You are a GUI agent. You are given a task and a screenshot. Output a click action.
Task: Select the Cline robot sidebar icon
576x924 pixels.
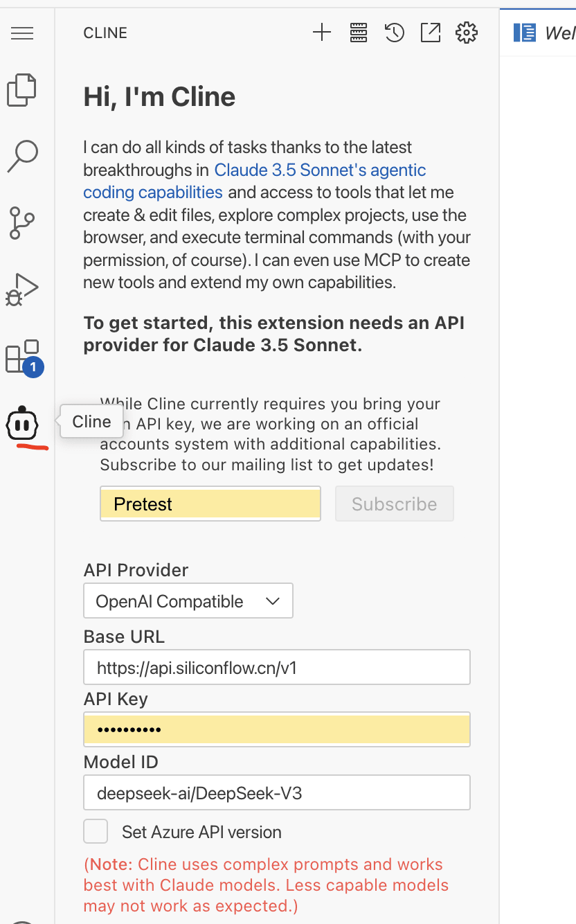click(x=22, y=424)
